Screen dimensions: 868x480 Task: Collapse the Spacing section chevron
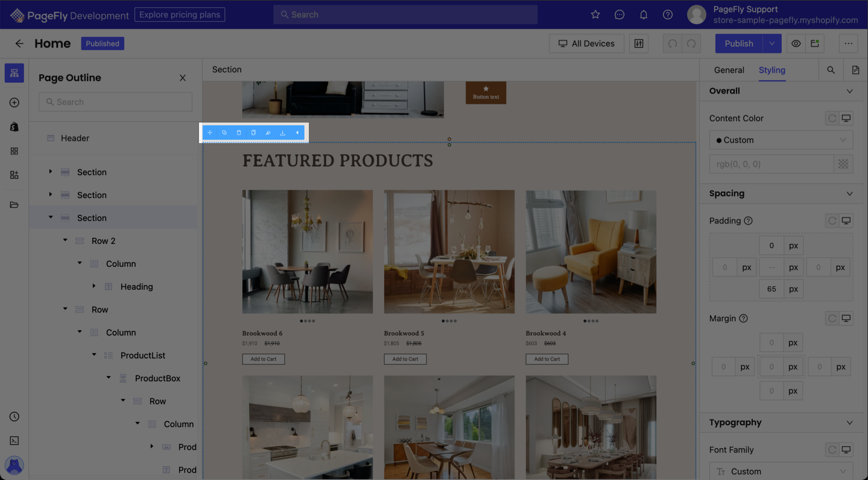click(850, 194)
